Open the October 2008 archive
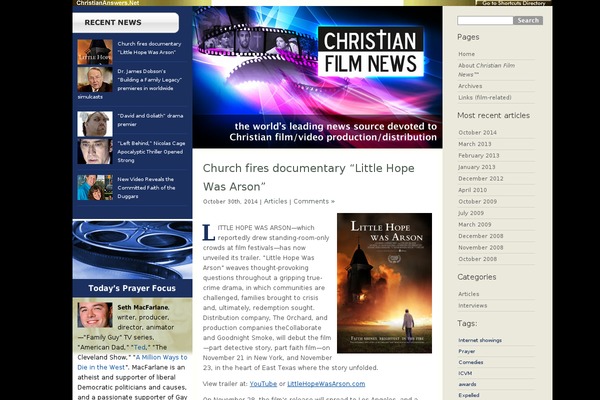Image resolution: width=600 pixels, height=400 pixels. [x=478, y=259]
